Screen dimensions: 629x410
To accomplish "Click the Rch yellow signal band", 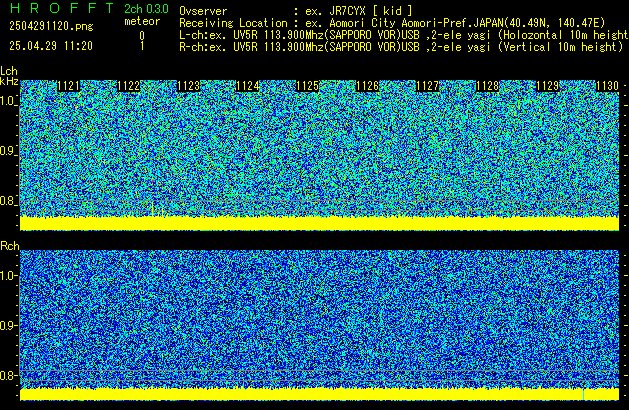I will click(x=319, y=394).
